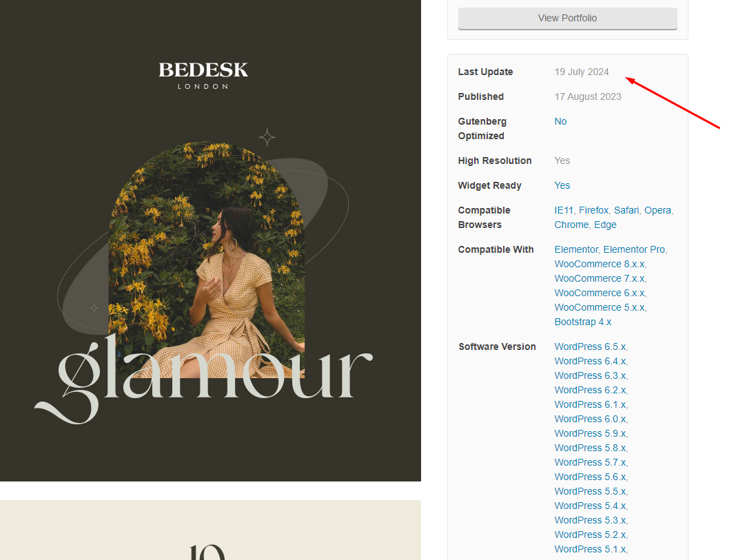Screen dimensions: 756x560
Task: Click the High Resolution 'Yes' value
Action: pos(562,161)
